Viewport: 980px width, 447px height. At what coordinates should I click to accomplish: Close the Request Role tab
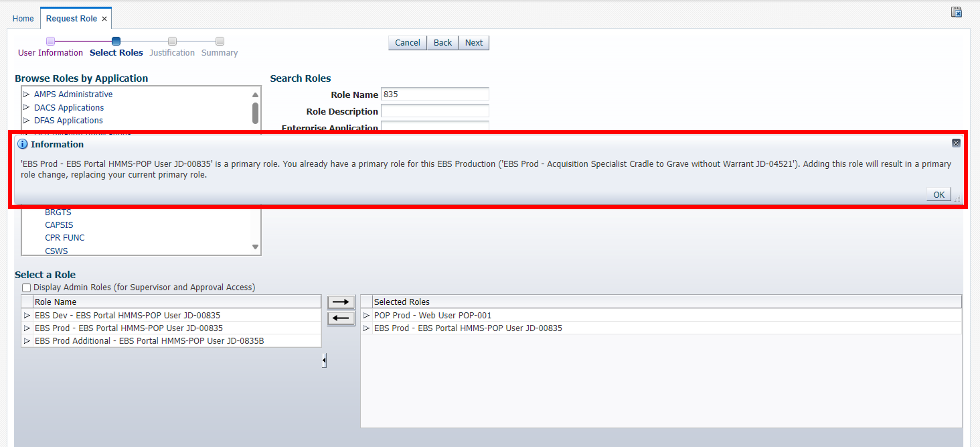click(x=104, y=18)
